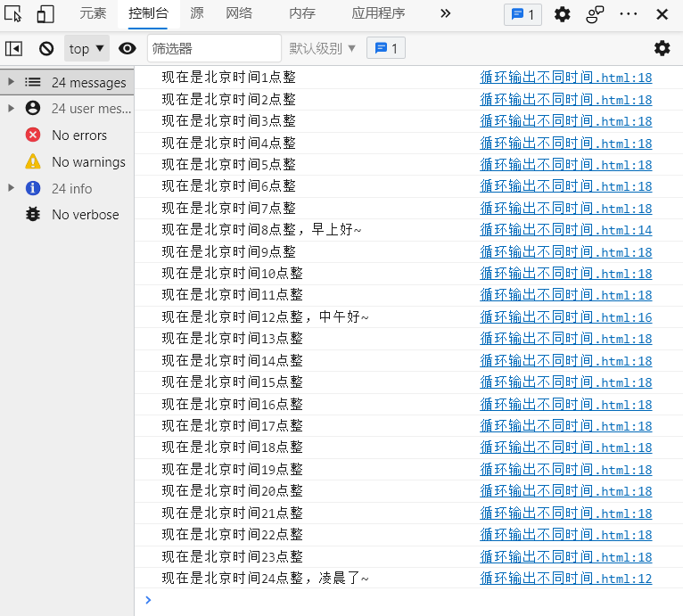Expand the 24 info group
683x616 pixels.
11,188
